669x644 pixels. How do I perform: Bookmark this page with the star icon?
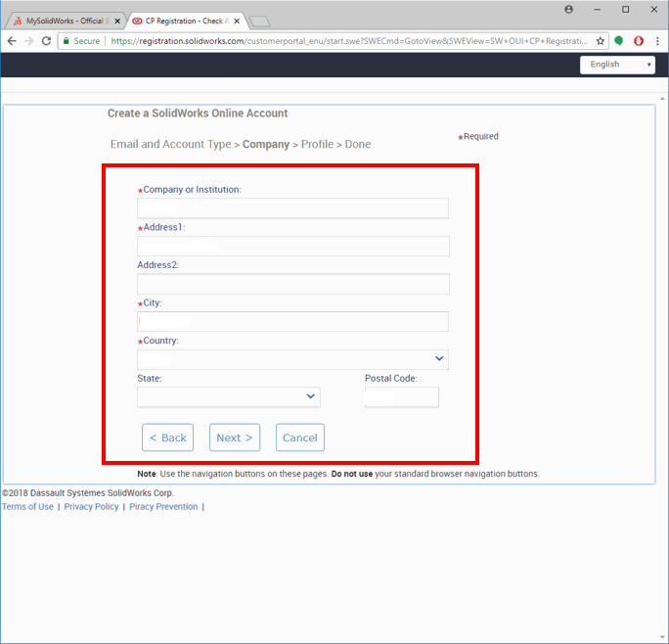[601, 41]
